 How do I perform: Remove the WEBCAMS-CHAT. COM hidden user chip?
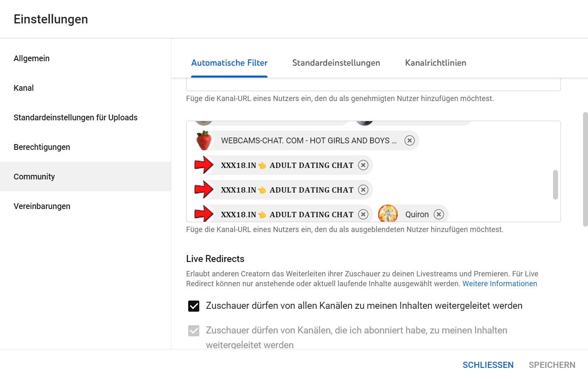(409, 140)
